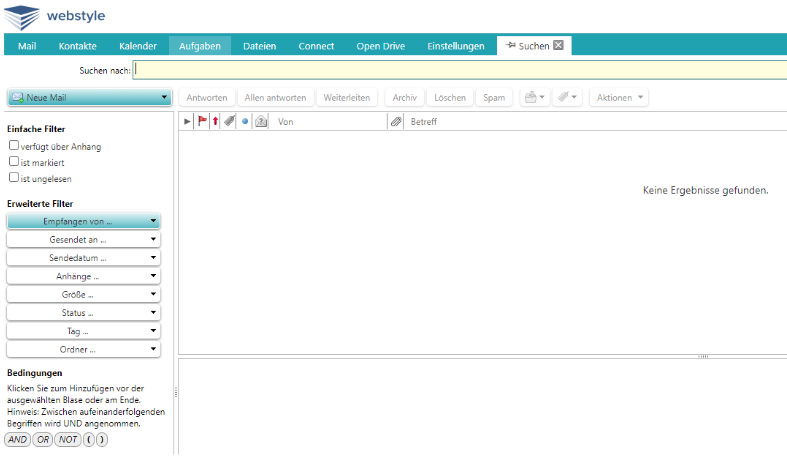Select the Aufgaben tab

click(200, 46)
